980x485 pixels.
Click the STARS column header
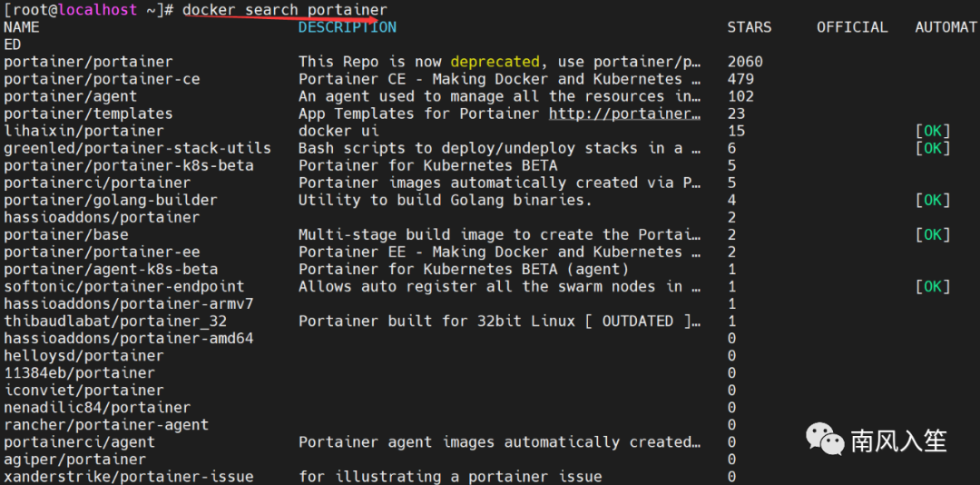(x=750, y=27)
